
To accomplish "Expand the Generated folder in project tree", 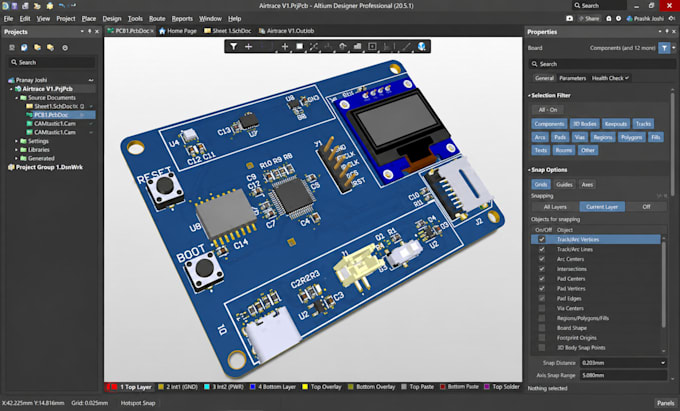I will [x=16, y=158].
